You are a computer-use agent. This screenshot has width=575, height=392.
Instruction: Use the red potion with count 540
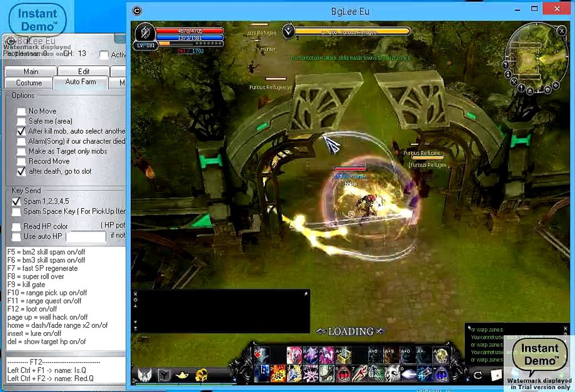pyautogui.click(x=343, y=373)
